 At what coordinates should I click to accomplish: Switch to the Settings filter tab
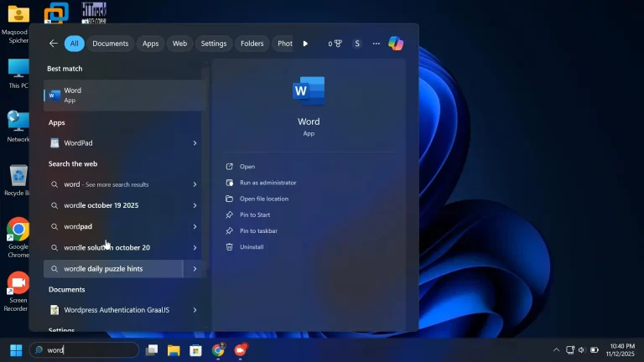click(214, 44)
